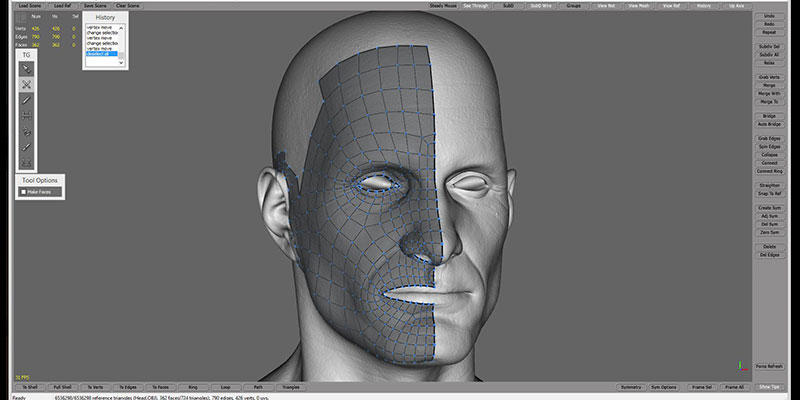Toggle Groups display
Image resolution: width=800 pixels, height=400 pixels.
pyautogui.click(x=574, y=6)
